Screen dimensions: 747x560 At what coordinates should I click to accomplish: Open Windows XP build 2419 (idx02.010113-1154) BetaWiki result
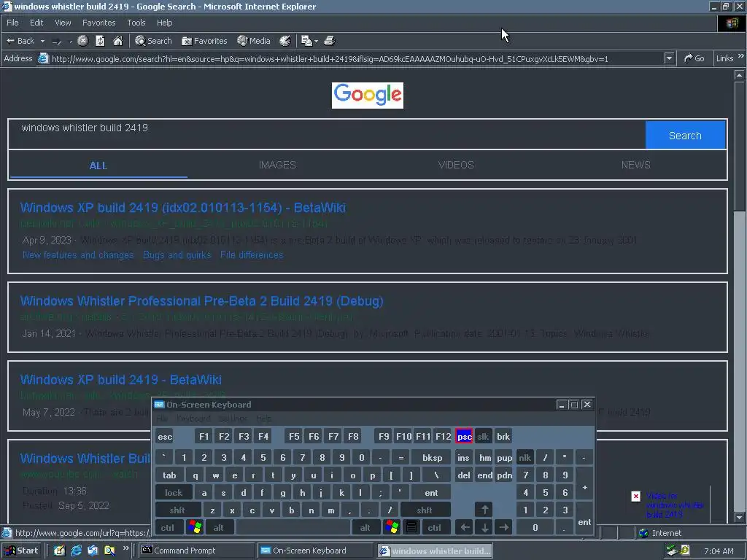point(183,208)
